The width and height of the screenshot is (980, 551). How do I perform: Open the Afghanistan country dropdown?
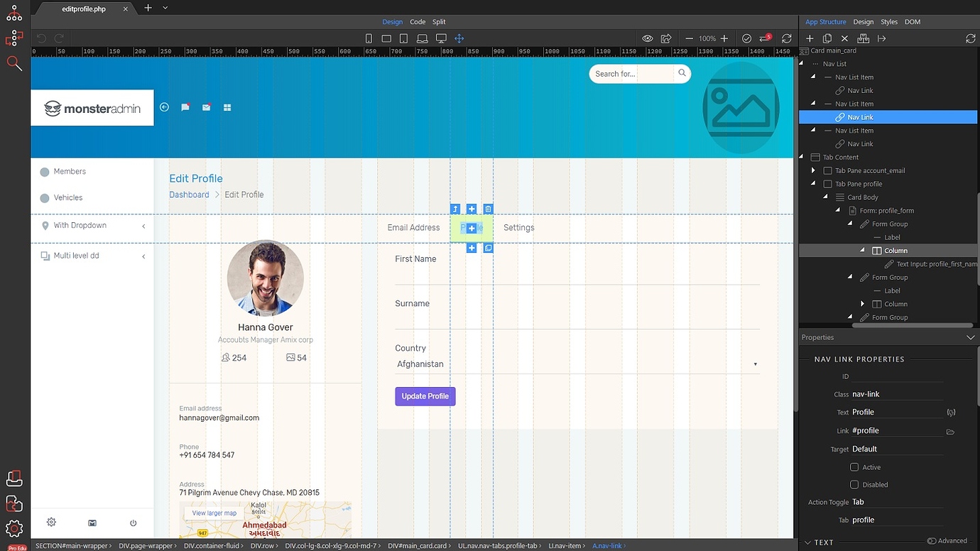pyautogui.click(x=755, y=363)
